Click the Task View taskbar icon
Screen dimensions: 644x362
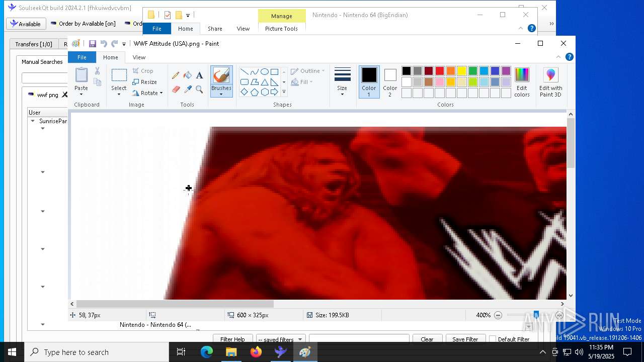tap(181, 352)
